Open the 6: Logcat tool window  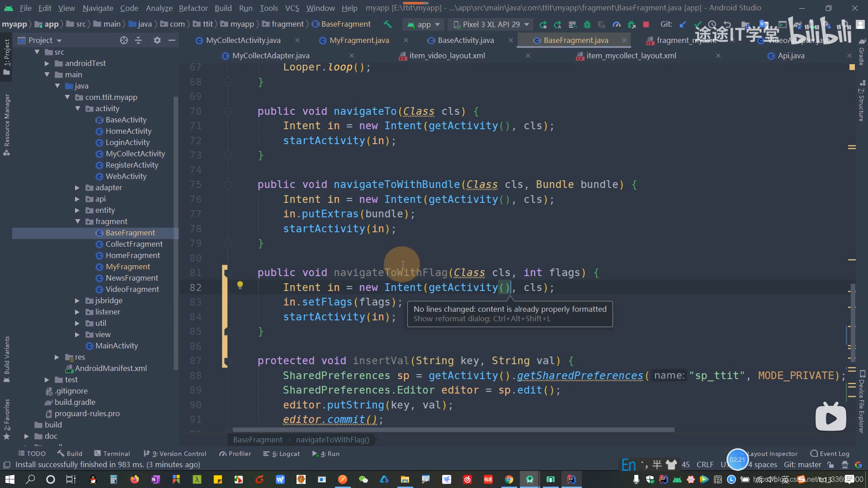[282, 454]
